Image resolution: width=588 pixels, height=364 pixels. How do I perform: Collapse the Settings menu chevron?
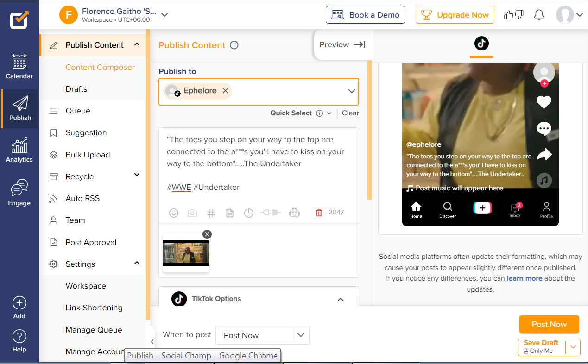(x=137, y=263)
